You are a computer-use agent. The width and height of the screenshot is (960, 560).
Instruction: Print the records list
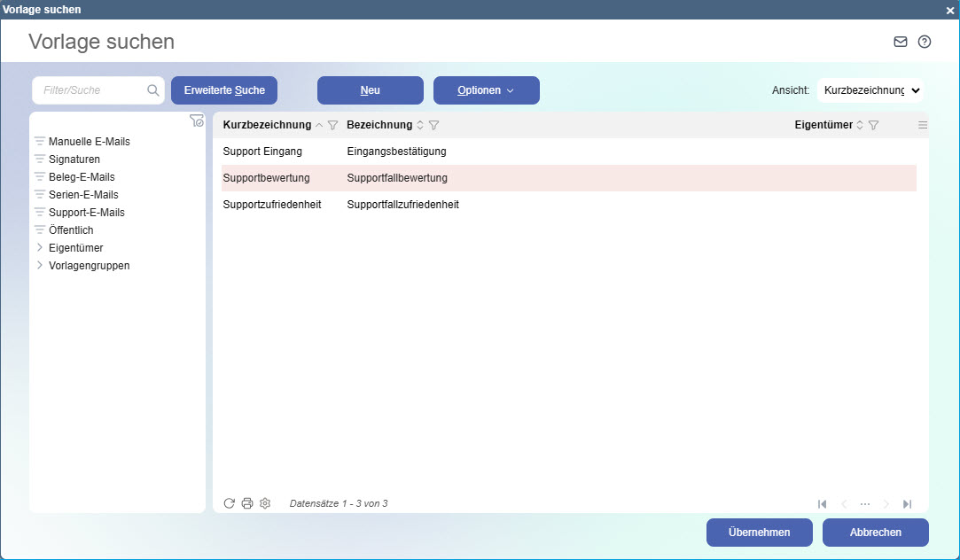247,503
